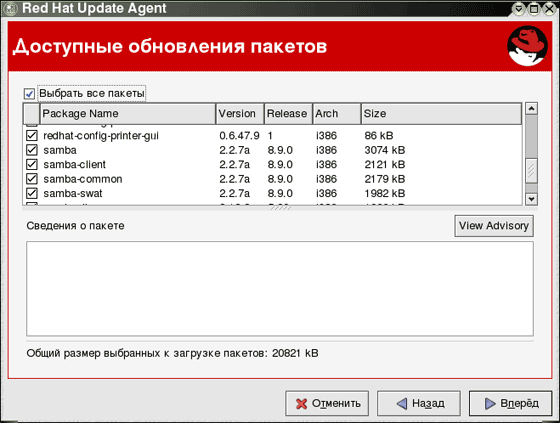
Task: Select the samba-swat package name
Action: coord(73,193)
